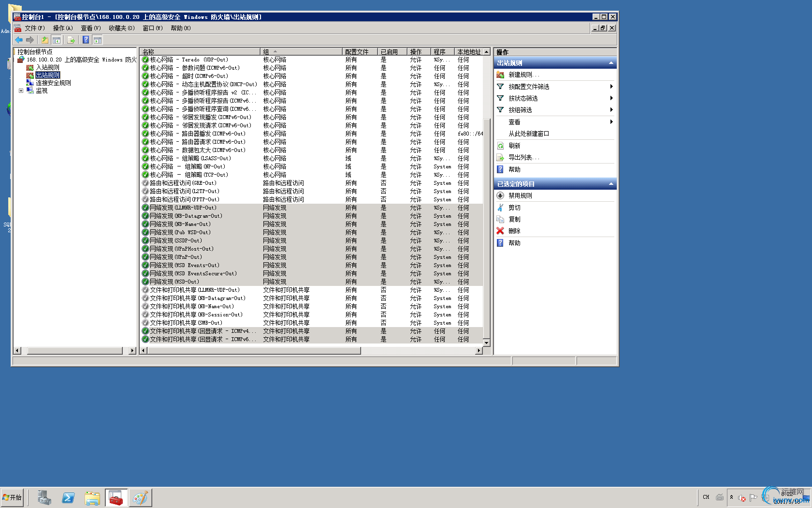
Task: Click the up-one-level folder toolbar icon
Action: [44, 40]
